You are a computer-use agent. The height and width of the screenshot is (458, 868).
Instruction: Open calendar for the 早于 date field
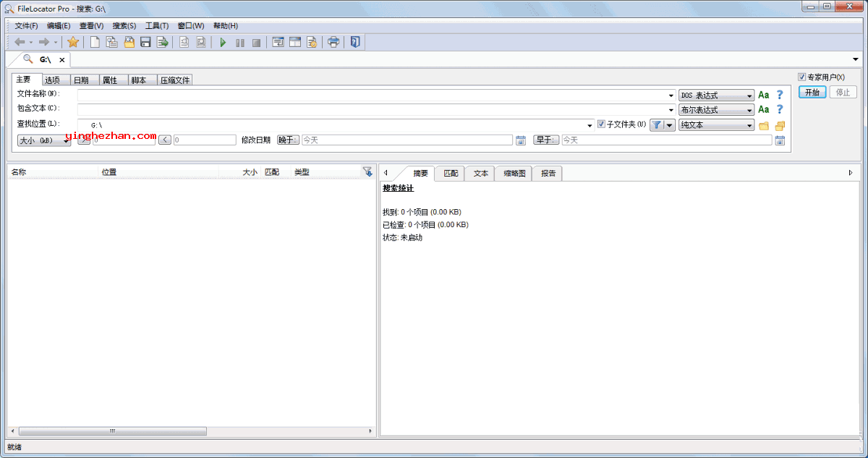coord(780,140)
